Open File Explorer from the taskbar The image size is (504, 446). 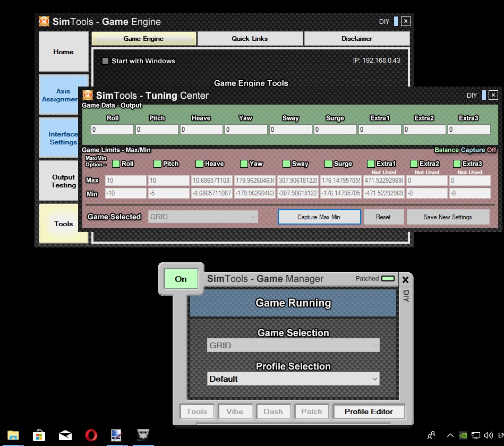coord(13,435)
